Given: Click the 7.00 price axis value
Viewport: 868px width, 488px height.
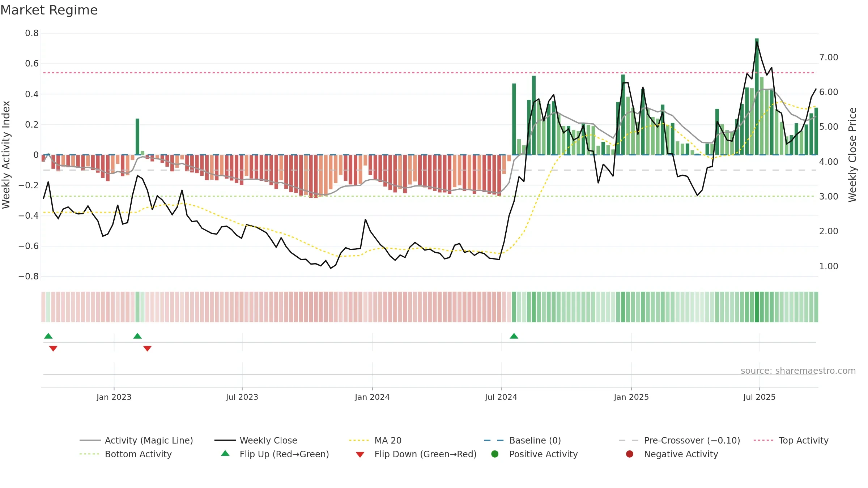Looking at the screenshot, I should tap(829, 57).
